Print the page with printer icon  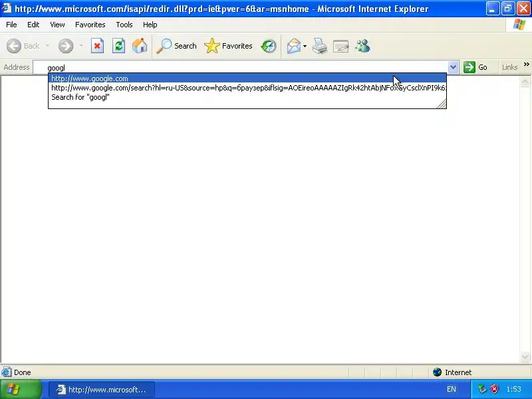320,46
